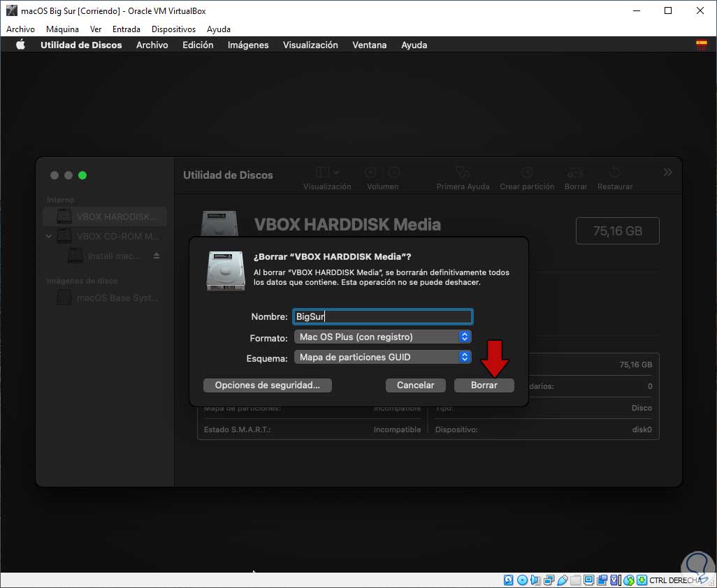This screenshot has width=717, height=588.
Task: Click the VirtualBox optical disc status icon
Action: (522, 580)
